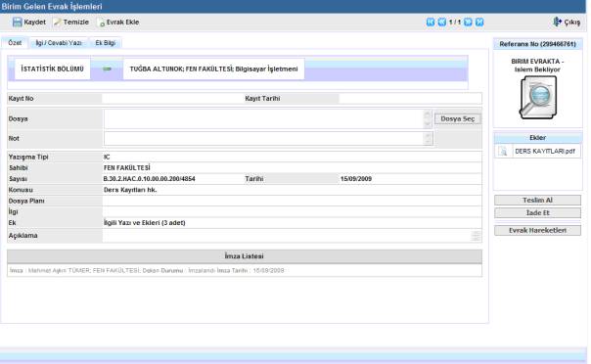Click the Referans No header
This screenshot has width=591, height=364.
point(537,44)
